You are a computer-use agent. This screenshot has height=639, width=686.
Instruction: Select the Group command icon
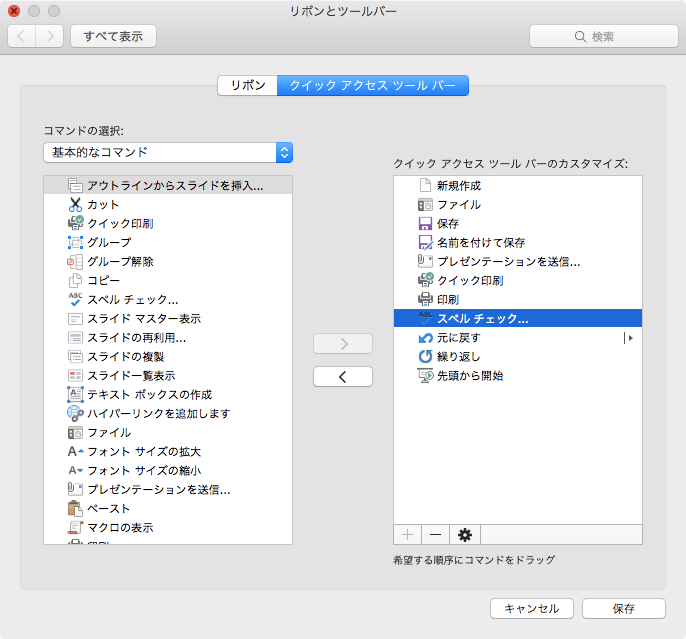(75, 242)
